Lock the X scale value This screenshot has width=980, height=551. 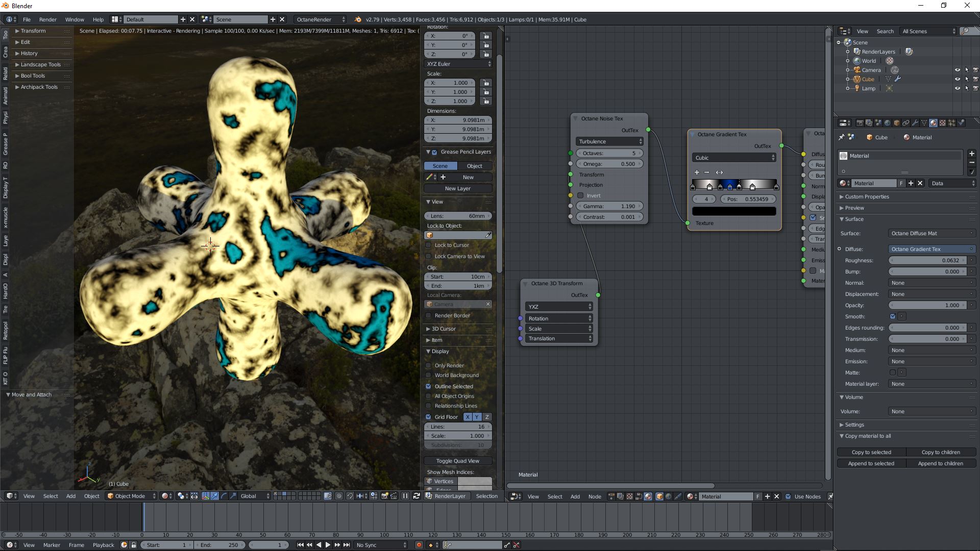coord(486,83)
